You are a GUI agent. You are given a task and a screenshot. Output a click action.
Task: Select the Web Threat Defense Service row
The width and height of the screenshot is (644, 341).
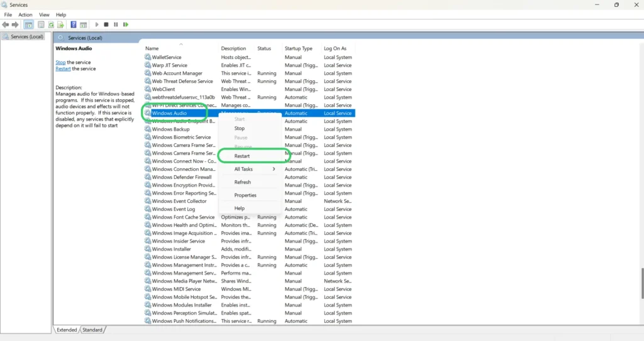point(249,81)
